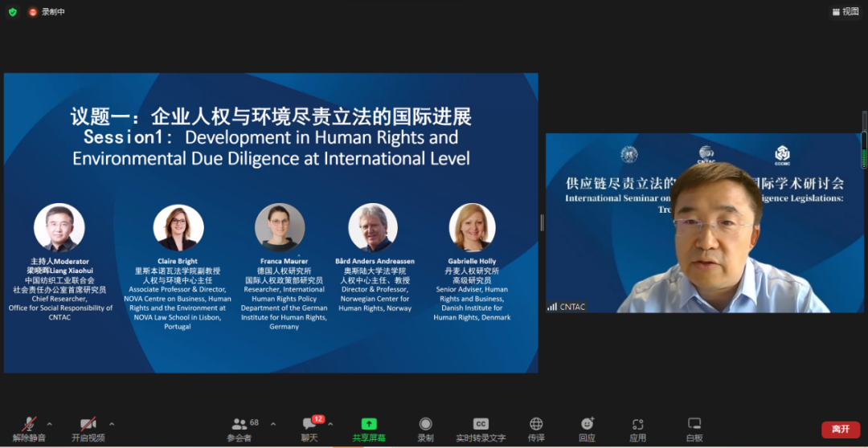Expand the chevron next to participants
868x448 pixels.
click(272, 423)
